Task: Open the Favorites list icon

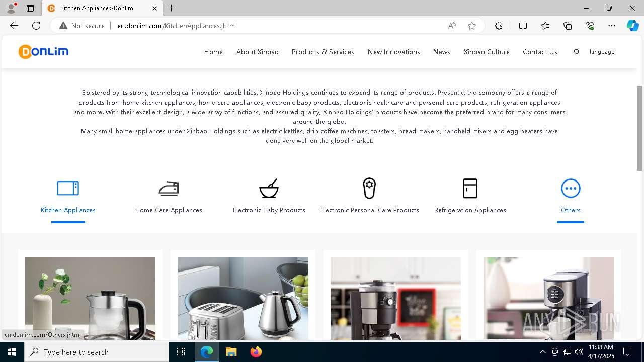Action: pyautogui.click(x=545, y=26)
